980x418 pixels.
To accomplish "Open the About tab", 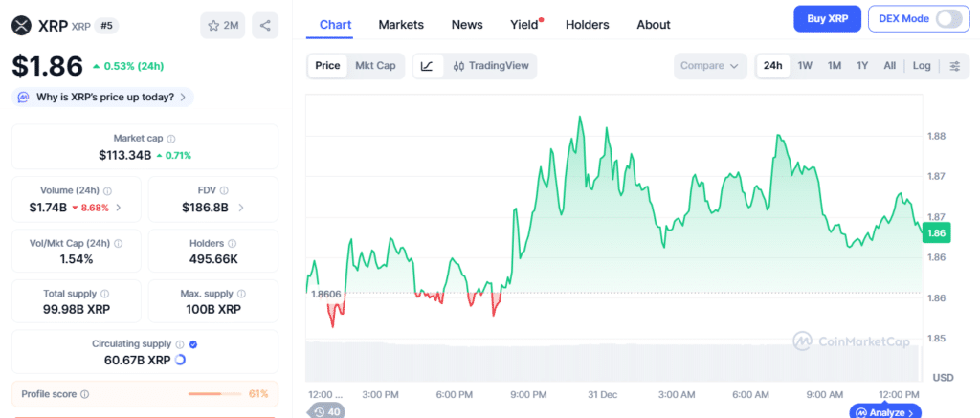I will click(x=654, y=25).
